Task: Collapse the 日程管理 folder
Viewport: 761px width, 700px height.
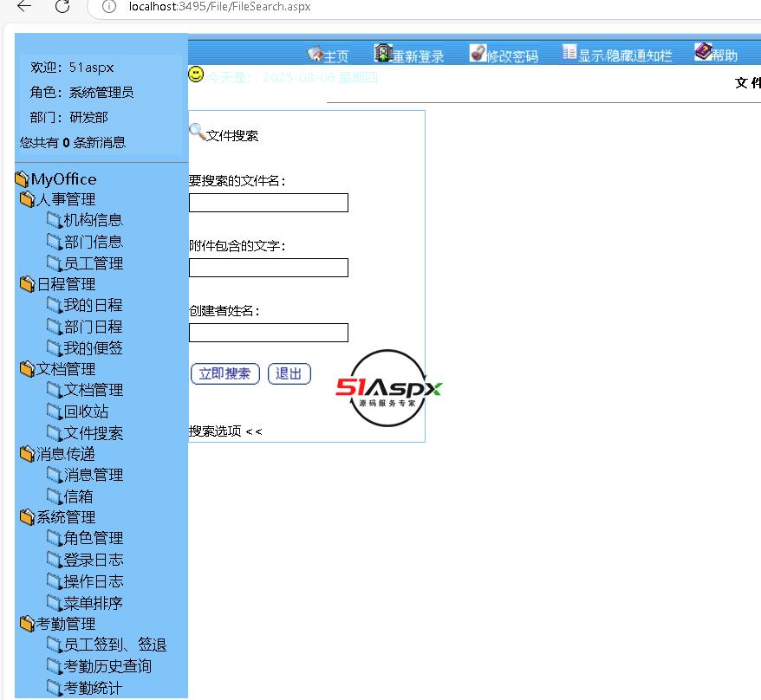Action: tap(27, 284)
